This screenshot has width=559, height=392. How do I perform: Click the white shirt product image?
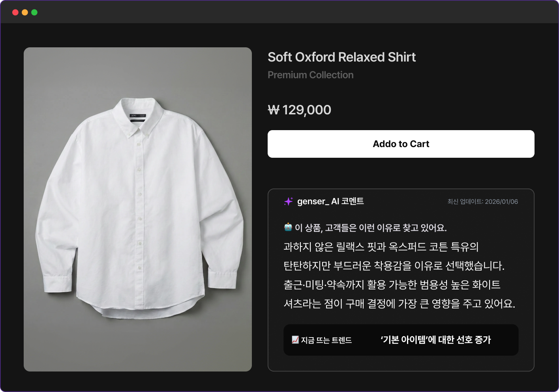[x=138, y=209]
